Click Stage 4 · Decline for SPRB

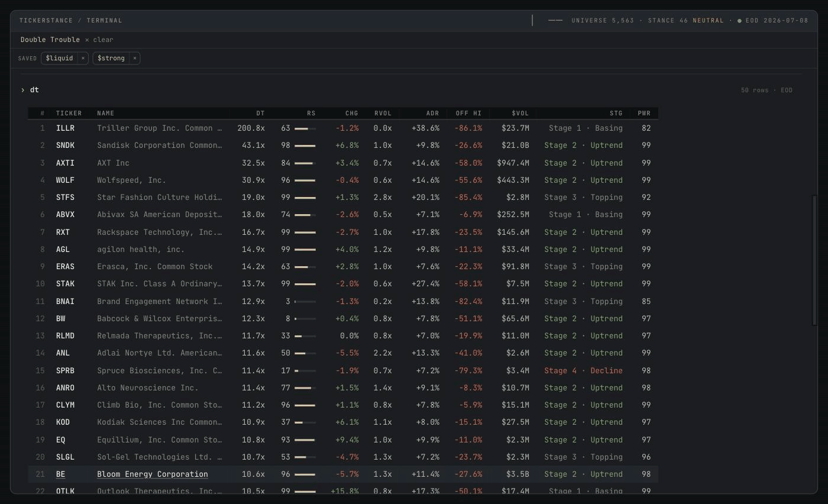click(x=583, y=370)
